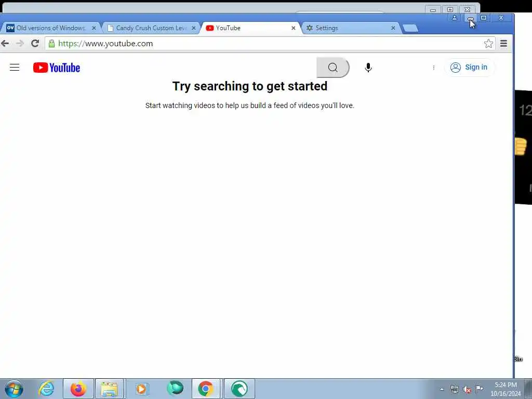
Task: Show hidden system tray icons
Action: click(442, 389)
